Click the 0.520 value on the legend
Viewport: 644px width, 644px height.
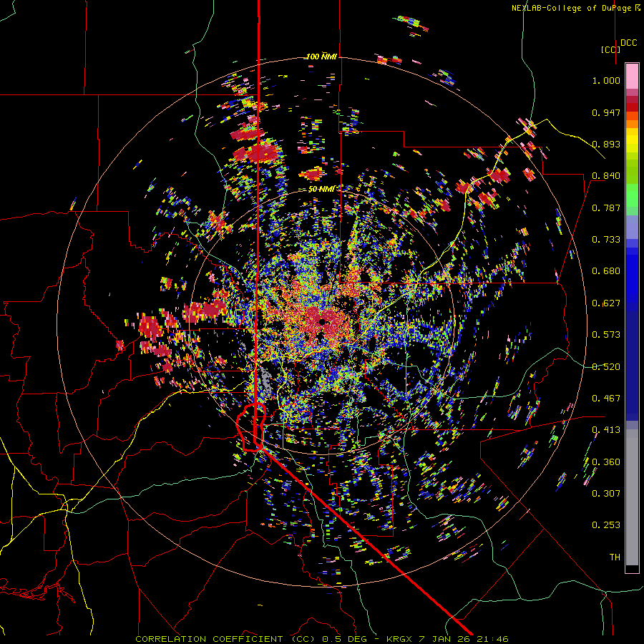(x=606, y=367)
